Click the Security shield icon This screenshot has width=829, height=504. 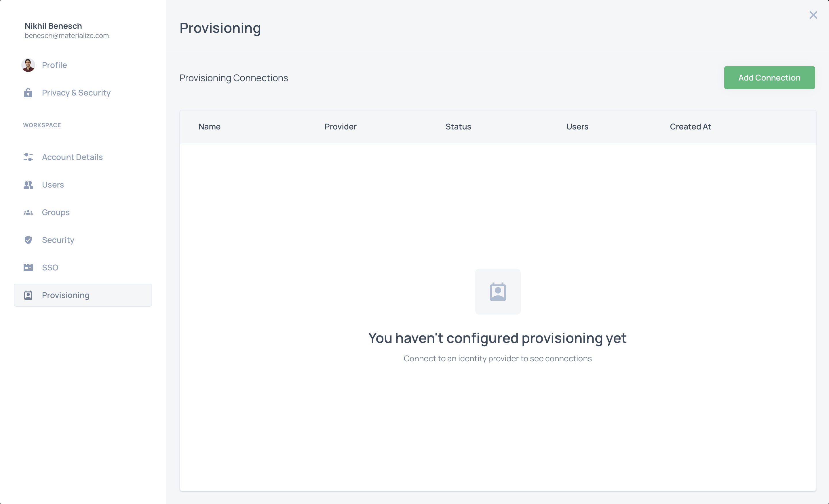28,240
